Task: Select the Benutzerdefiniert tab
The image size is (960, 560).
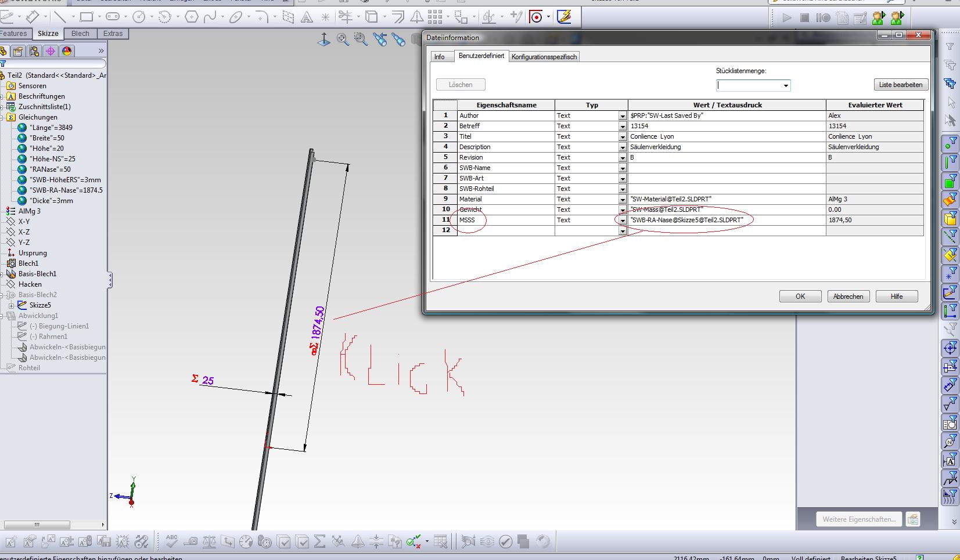Action: pos(481,56)
